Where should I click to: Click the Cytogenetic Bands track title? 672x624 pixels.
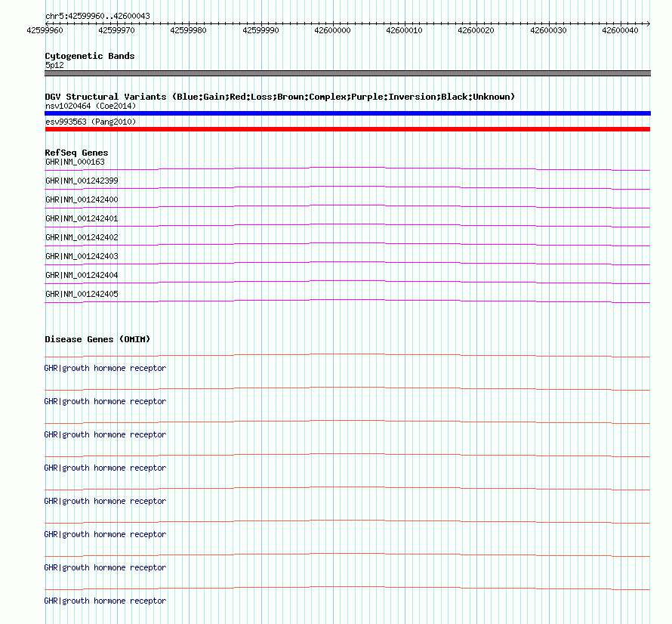click(90, 56)
